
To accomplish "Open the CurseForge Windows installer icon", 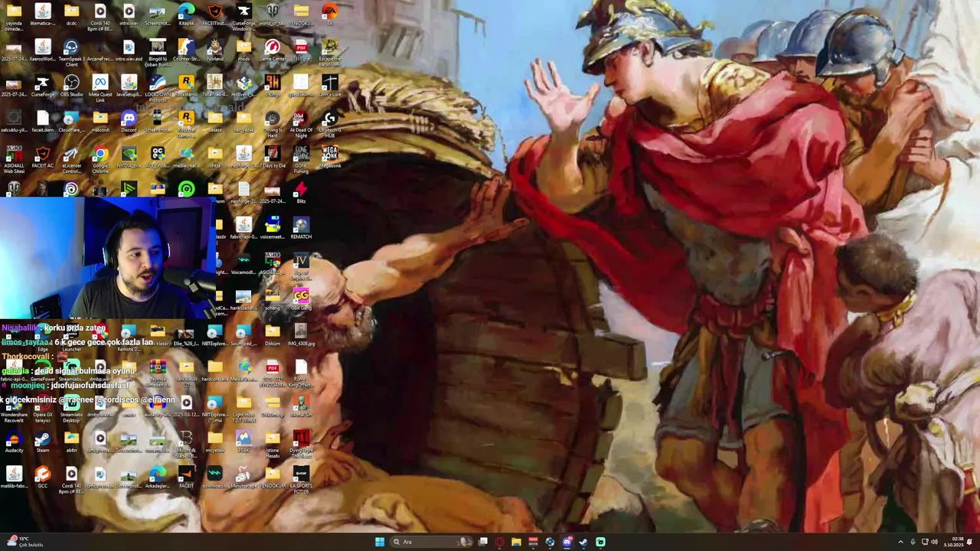I will pyautogui.click(x=243, y=17).
